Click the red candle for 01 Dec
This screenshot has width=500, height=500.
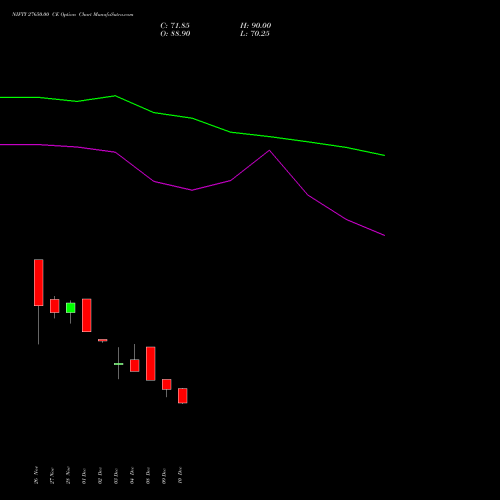[x=87, y=315]
